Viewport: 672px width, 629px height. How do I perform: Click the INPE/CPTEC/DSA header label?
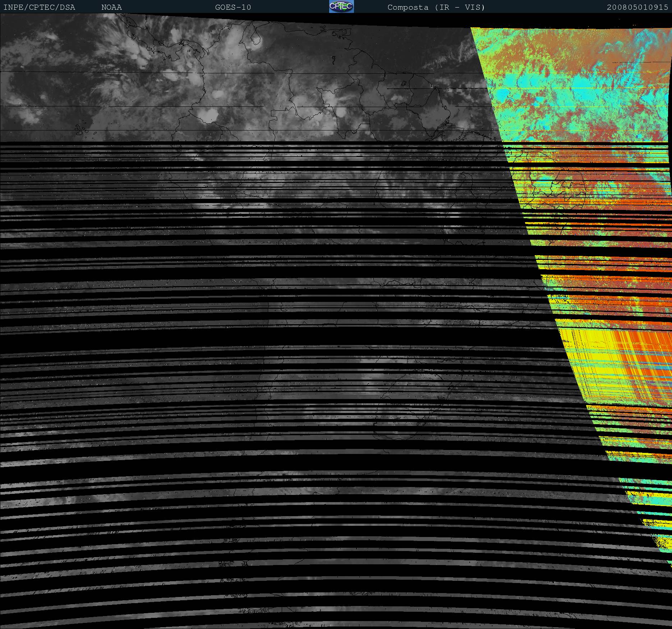pos(39,7)
